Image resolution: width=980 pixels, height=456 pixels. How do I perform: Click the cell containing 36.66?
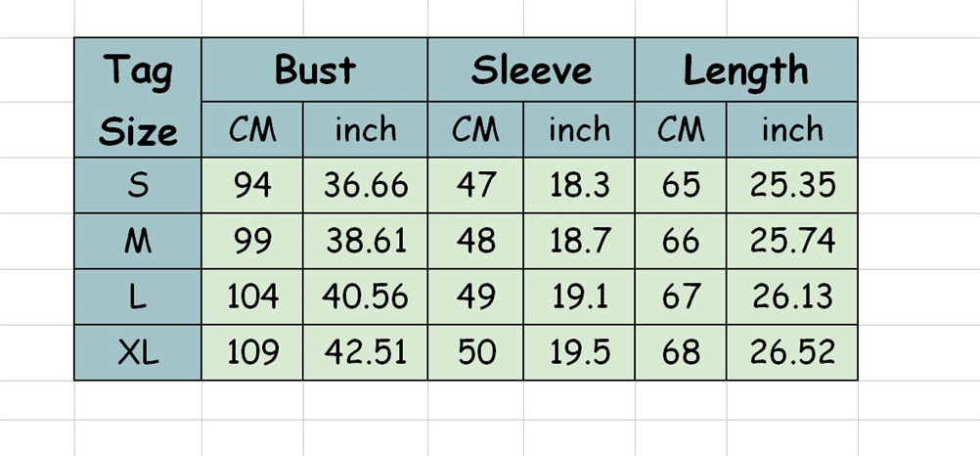point(366,185)
